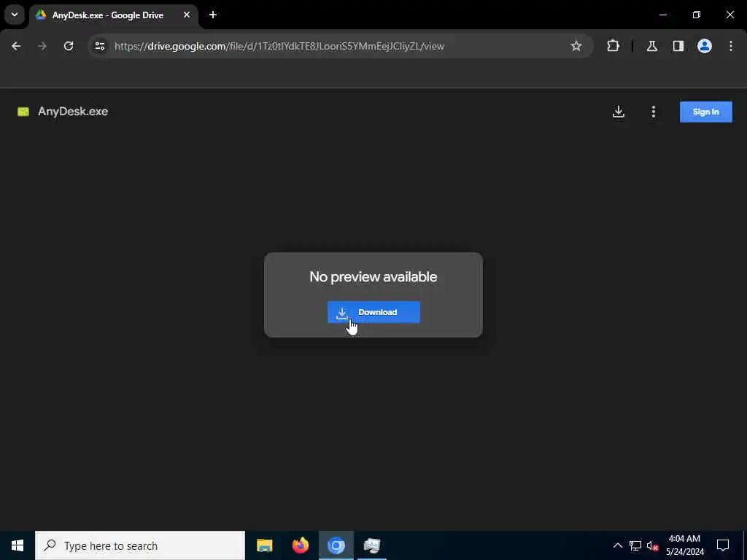Open the Windows Start menu
The image size is (747, 560).
pos(18,545)
